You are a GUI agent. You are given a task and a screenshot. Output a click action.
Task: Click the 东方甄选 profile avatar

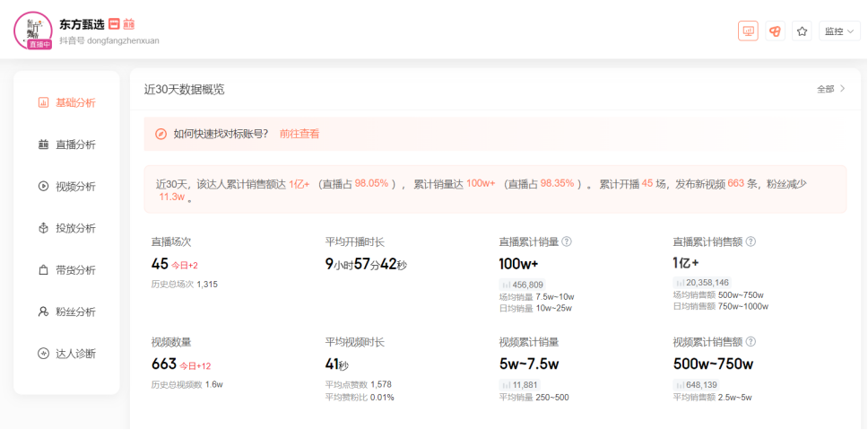32,29
